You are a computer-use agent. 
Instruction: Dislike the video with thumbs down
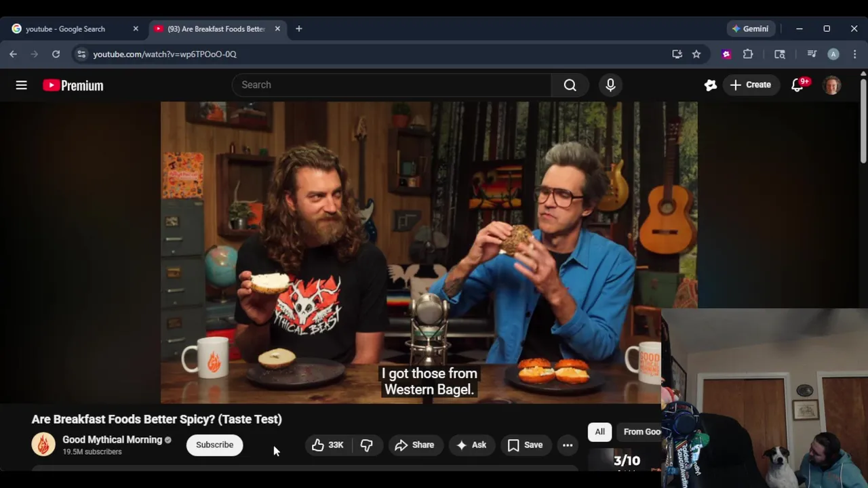coord(367,445)
